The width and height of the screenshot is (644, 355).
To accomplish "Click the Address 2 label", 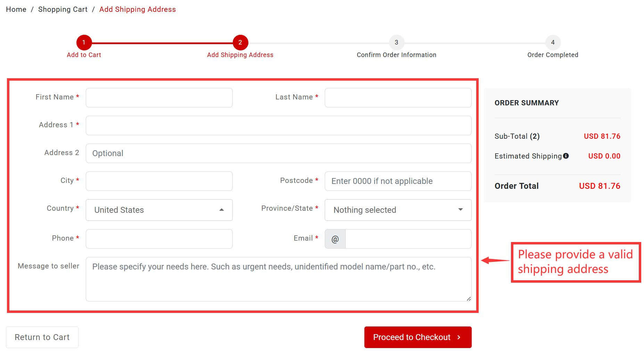I will pos(61,153).
